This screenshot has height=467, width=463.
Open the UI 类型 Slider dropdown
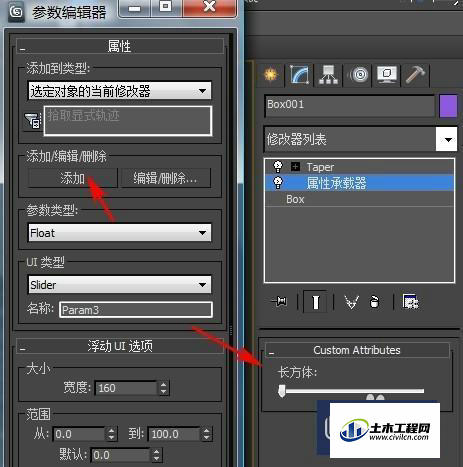point(120,285)
